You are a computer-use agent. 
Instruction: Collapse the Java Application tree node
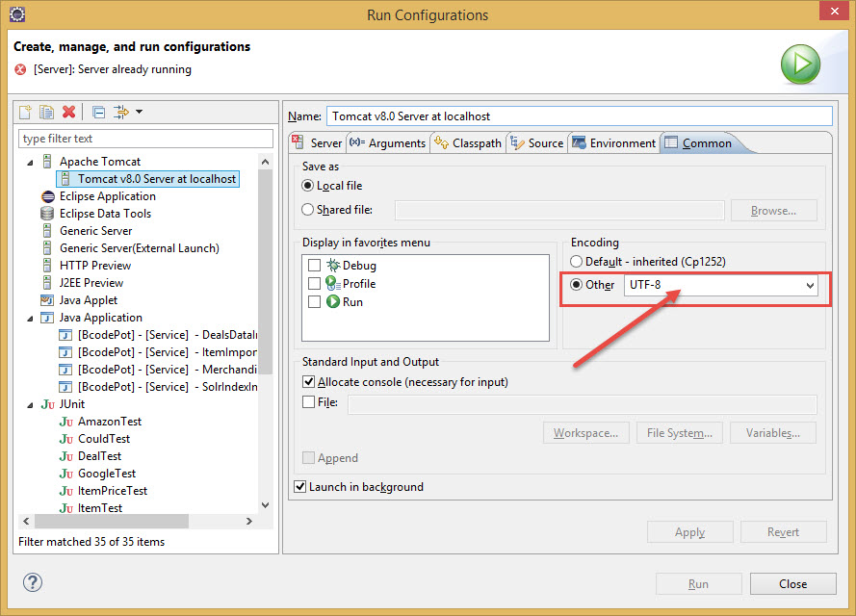pos(31,318)
